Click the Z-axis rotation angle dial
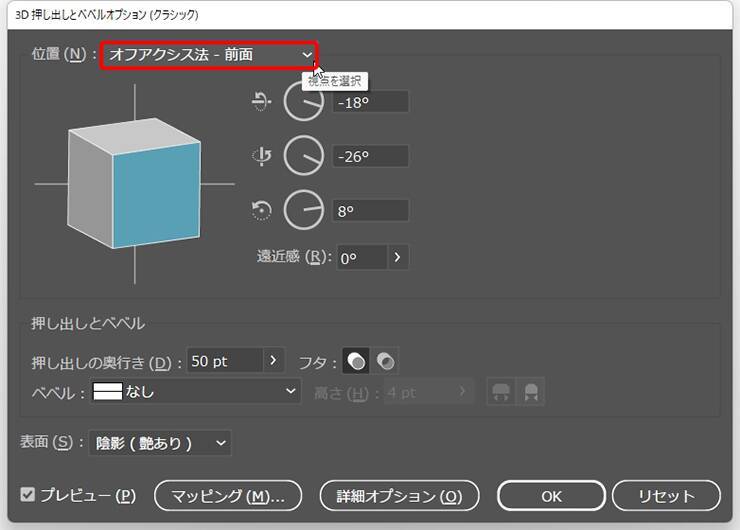This screenshot has width=740, height=530. (304, 210)
